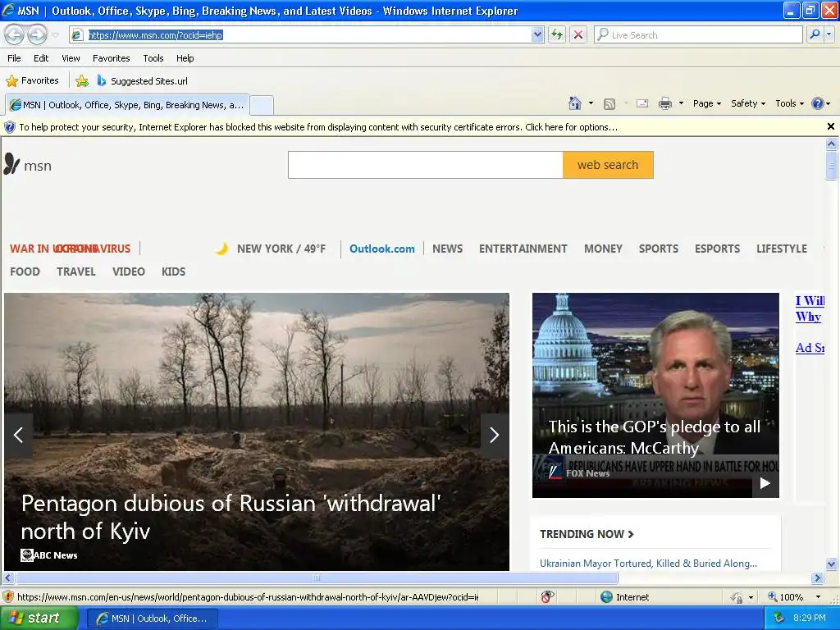Open the File menu

point(14,58)
